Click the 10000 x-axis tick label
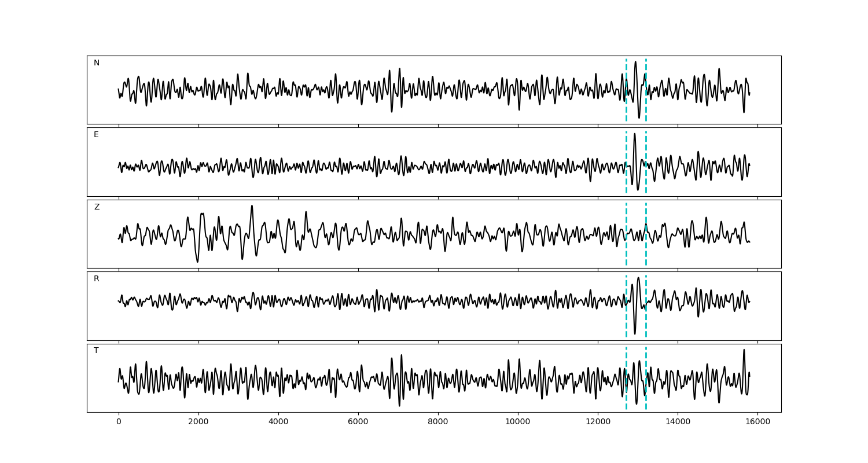868x463 pixels. (x=518, y=422)
